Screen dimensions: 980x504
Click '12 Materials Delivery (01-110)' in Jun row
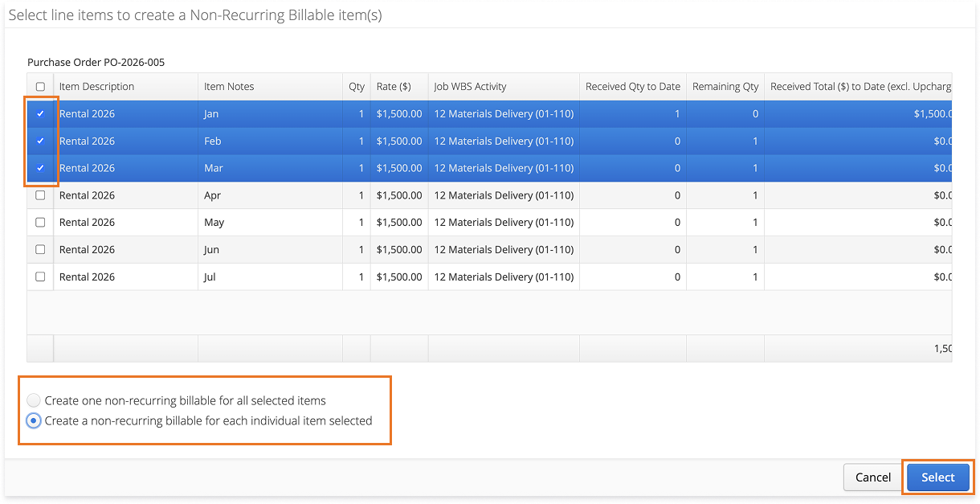[504, 250]
